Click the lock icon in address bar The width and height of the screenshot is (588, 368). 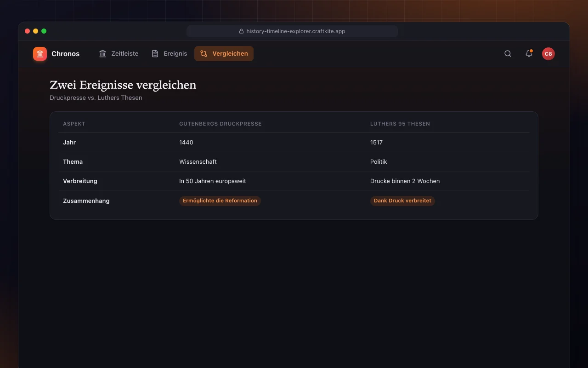pos(241,31)
